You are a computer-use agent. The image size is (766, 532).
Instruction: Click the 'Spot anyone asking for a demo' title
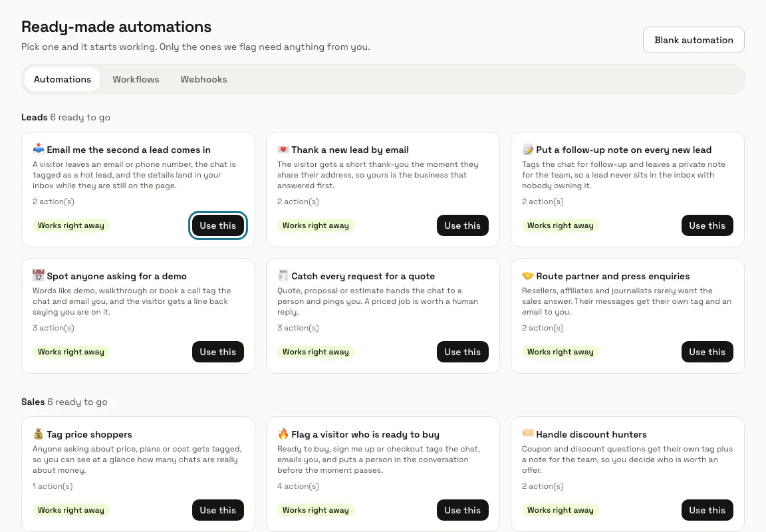tap(117, 276)
